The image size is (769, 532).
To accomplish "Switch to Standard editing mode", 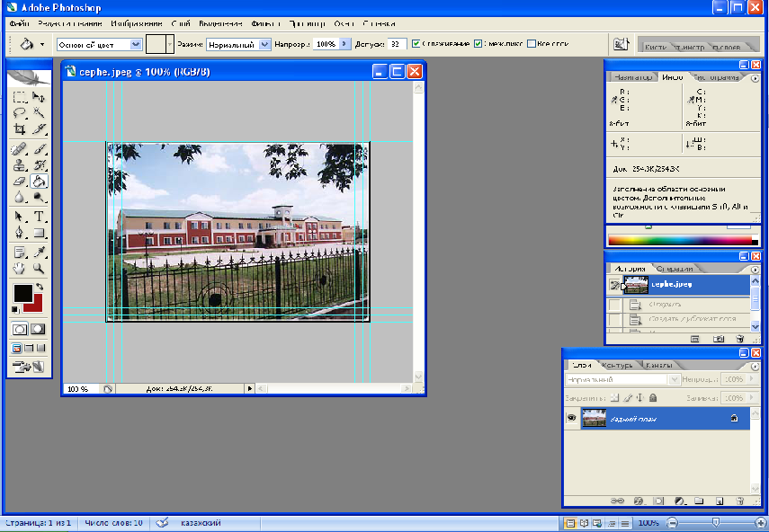I will pos(20,329).
